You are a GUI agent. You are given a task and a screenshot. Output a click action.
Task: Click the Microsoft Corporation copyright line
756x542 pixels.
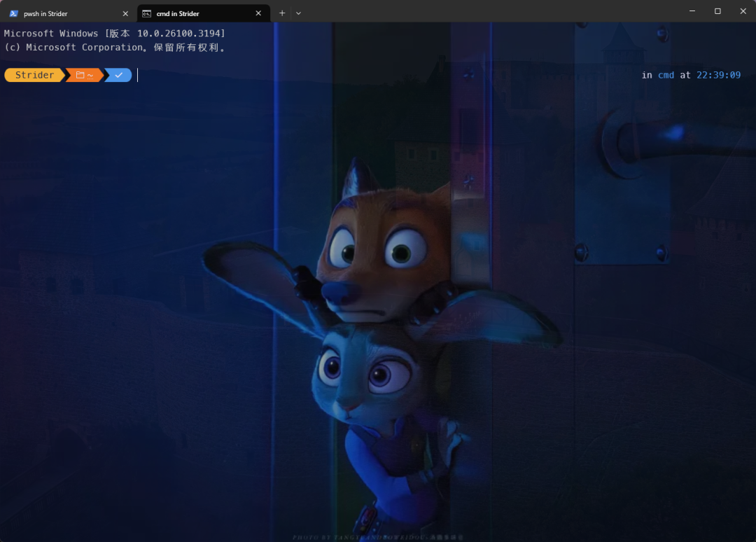click(x=114, y=47)
